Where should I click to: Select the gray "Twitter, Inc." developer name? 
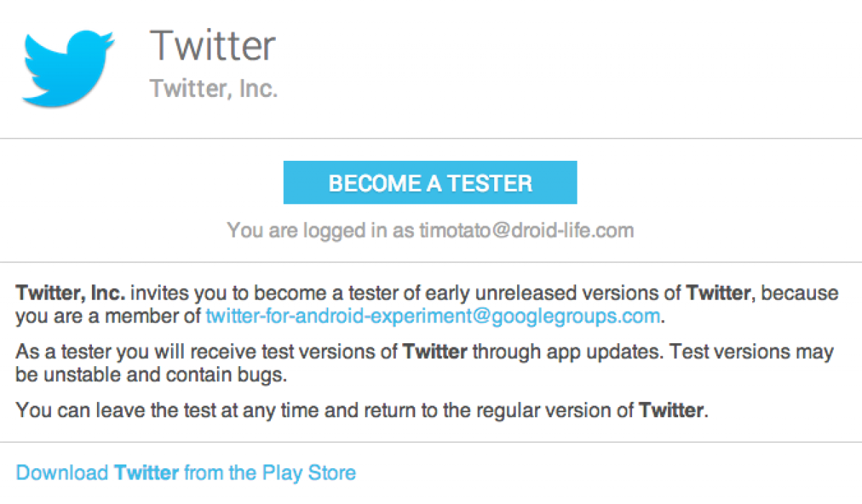213,89
